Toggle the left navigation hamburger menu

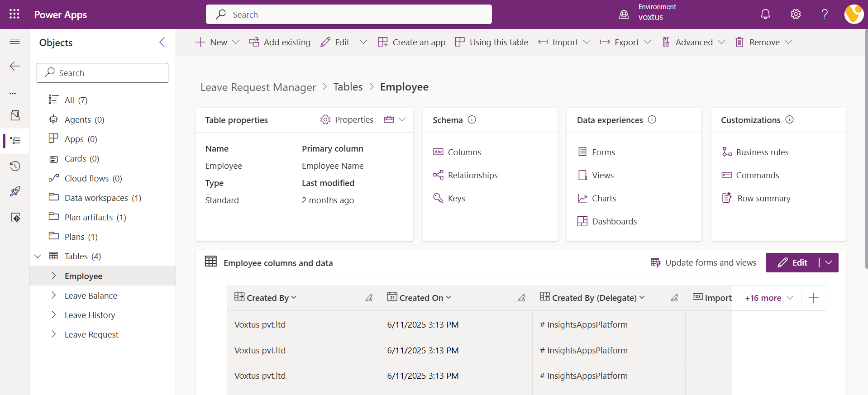[x=15, y=42]
